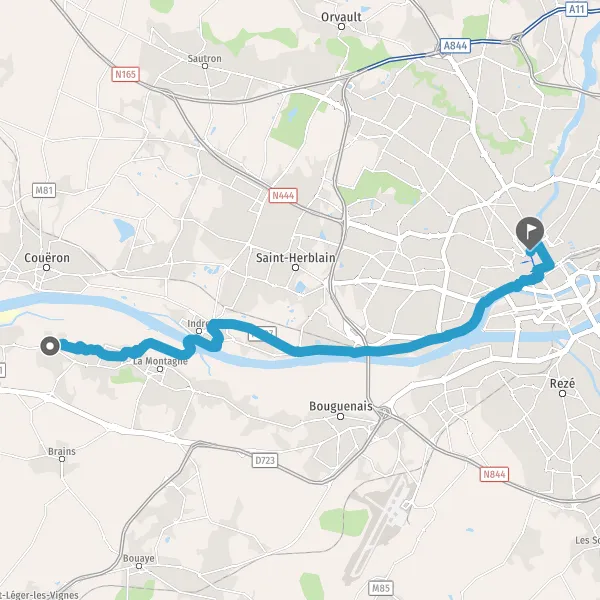This screenshot has height=600, width=600.
Task: Click the M85 road badge
Action: [x=381, y=588]
